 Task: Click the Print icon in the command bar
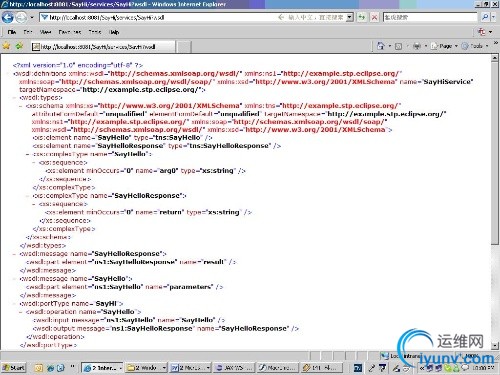pos(417,46)
